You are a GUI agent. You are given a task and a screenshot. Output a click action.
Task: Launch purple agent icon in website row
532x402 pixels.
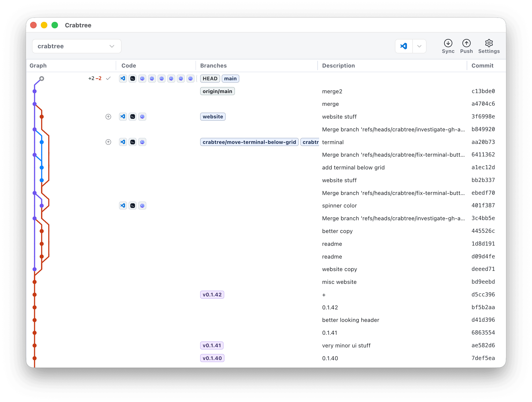142,117
